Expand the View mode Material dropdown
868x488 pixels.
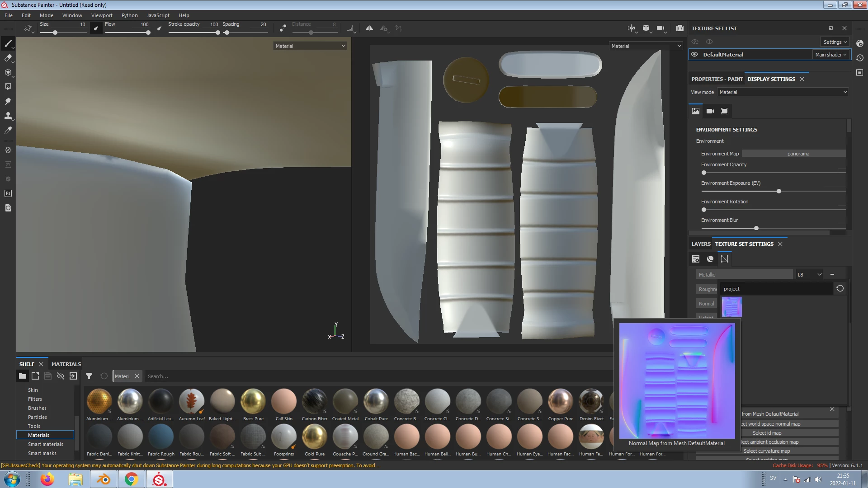783,92
